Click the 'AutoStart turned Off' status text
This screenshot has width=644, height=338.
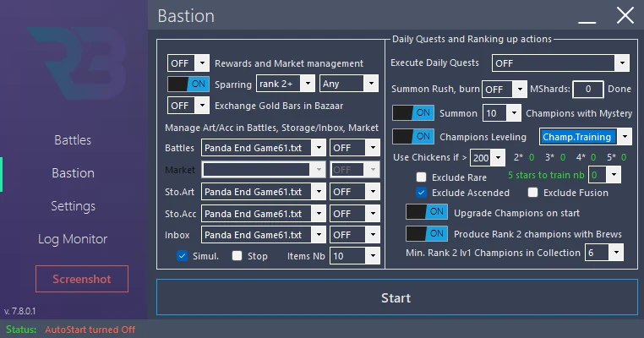pyautogui.click(x=90, y=330)
